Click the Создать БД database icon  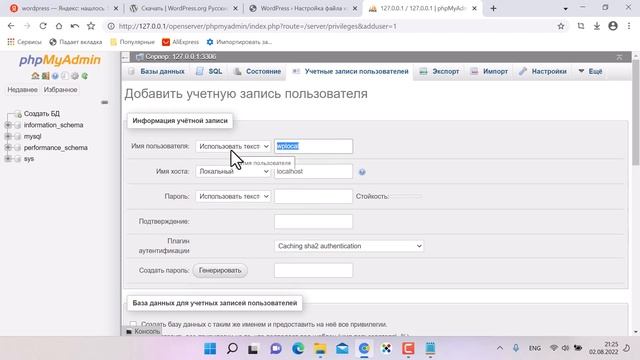click(18, 114)
